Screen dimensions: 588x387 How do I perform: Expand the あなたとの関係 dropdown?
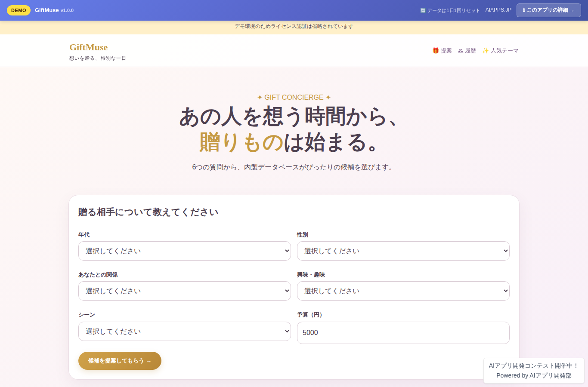185,291
